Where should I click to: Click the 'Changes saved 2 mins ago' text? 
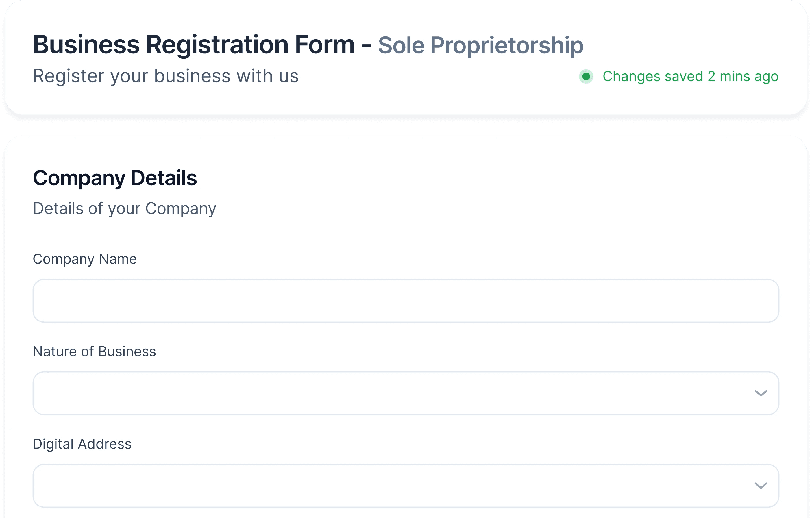pos(691,77)
